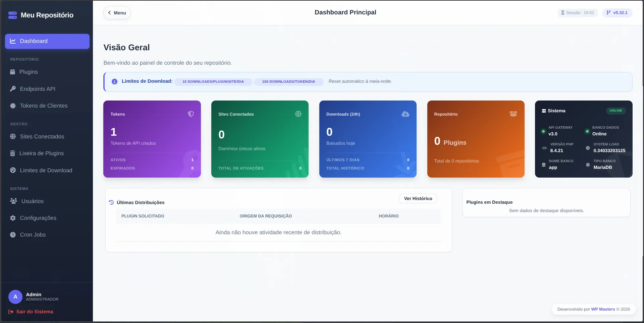Click the PLUGIN SOLICITADO column header

pos(143,216)
